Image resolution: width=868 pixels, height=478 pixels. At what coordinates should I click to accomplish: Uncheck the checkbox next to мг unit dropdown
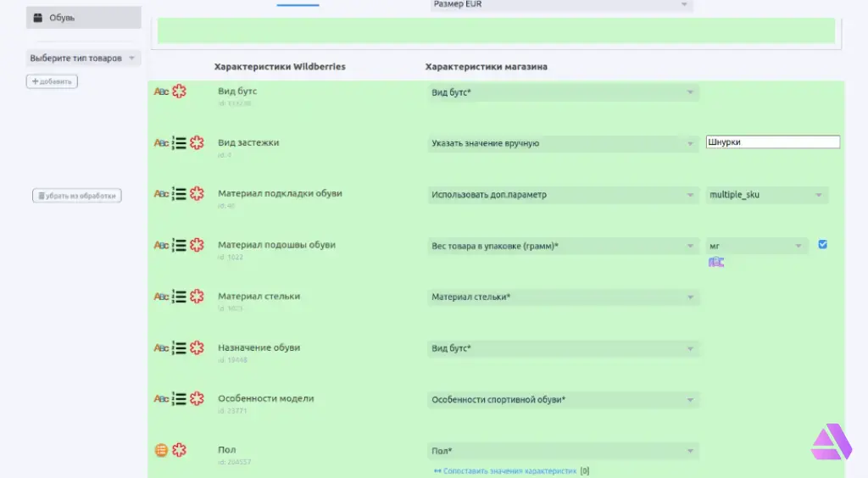pyautogui.click(x=822, y=245)
